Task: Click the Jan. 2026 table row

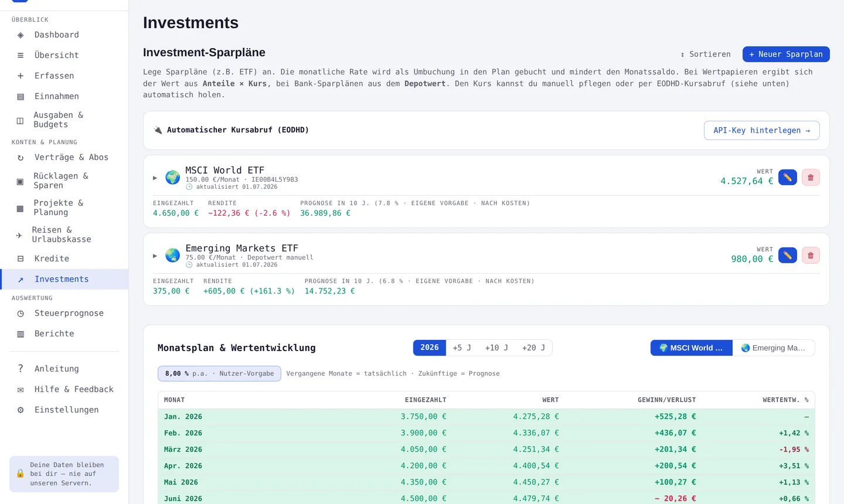Action: coord(486,417)
